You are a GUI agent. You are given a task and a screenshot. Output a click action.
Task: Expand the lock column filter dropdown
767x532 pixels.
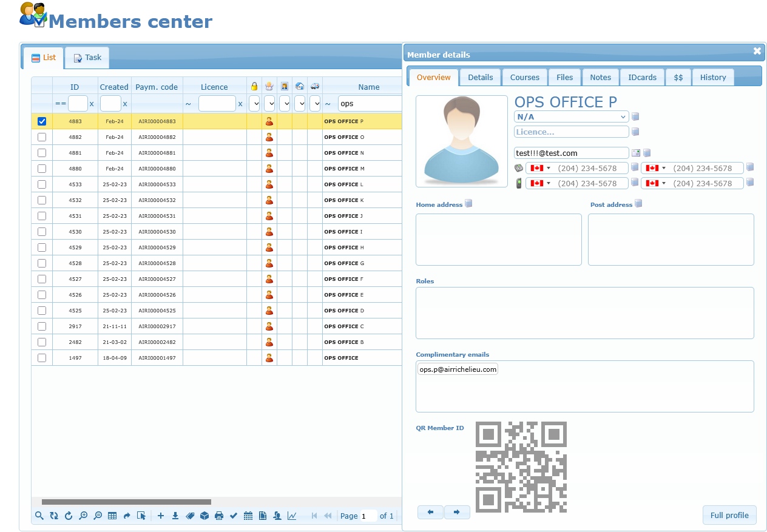pyautogui.click(x=254, y=104)
